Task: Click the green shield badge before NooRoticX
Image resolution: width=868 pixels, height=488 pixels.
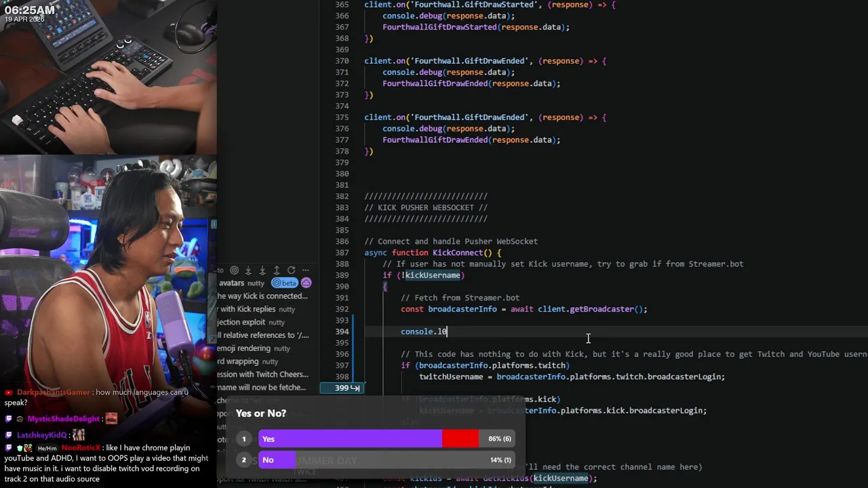Action: [x=20, y=449]
